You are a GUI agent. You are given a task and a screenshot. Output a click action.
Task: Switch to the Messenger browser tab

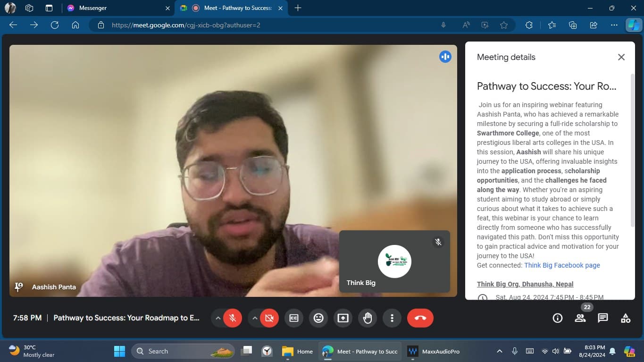118,8
